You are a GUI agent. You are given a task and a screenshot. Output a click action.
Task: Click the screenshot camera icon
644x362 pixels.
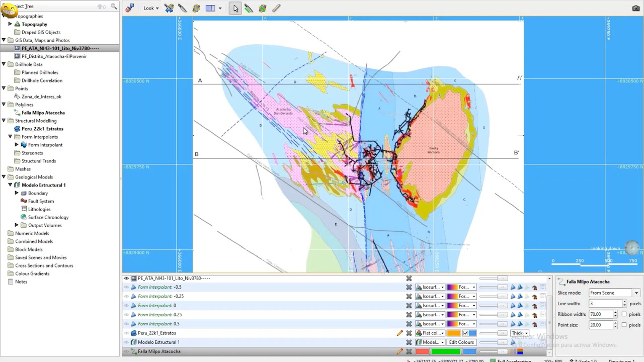pos(636,8)
